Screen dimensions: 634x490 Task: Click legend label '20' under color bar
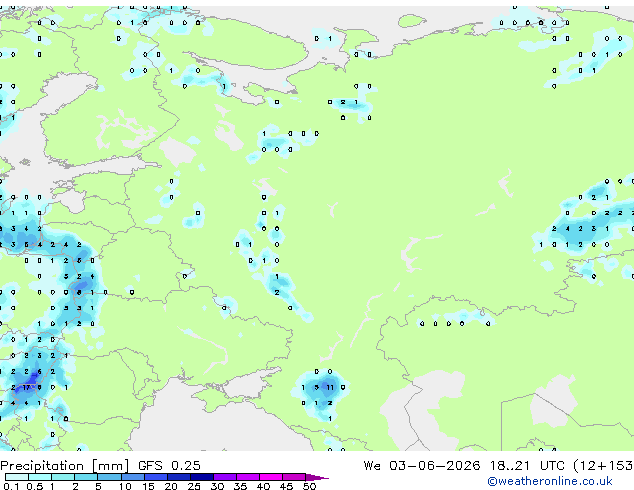171,486
